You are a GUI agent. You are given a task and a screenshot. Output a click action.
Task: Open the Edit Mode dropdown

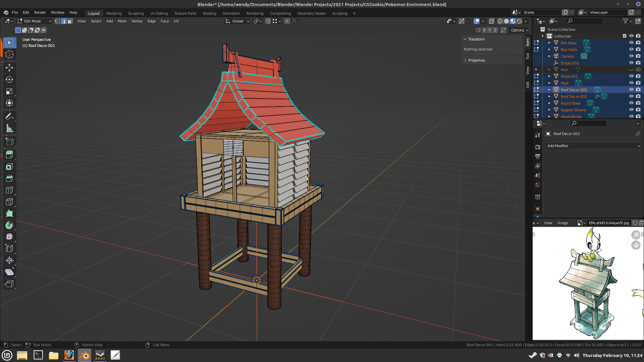(35, 21)
